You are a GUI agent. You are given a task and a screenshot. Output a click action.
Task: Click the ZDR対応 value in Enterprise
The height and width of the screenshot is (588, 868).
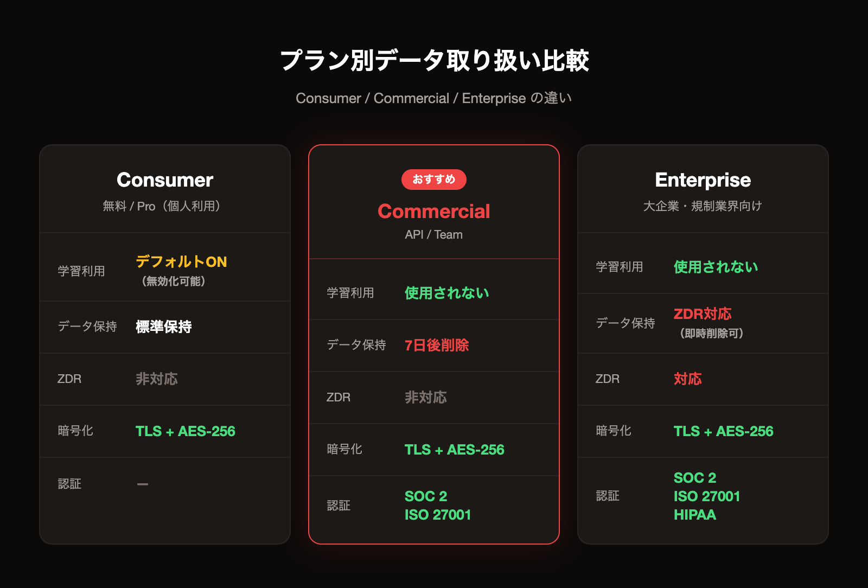click(x=703, y=314)
